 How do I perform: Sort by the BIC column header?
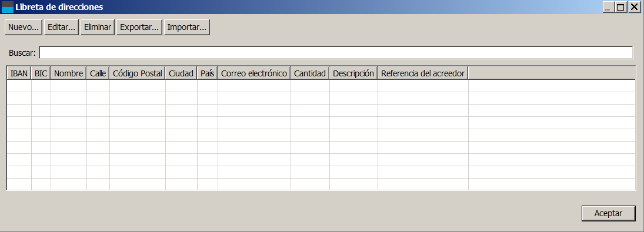coord(41,73)
